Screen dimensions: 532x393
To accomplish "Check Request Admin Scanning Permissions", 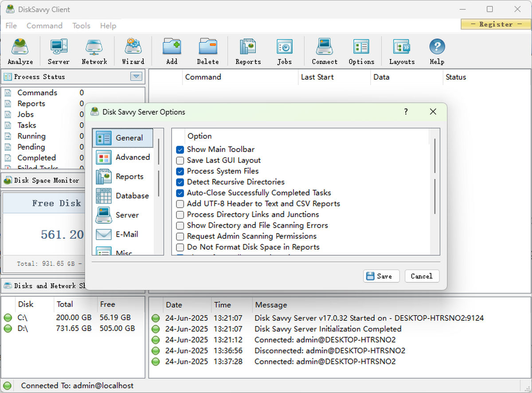I will (180, 236).
